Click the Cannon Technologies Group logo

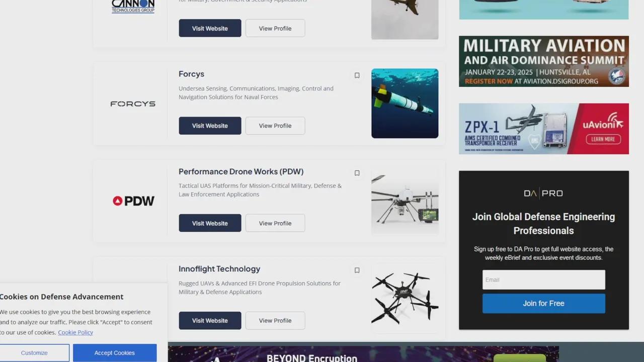click(133, 7)
